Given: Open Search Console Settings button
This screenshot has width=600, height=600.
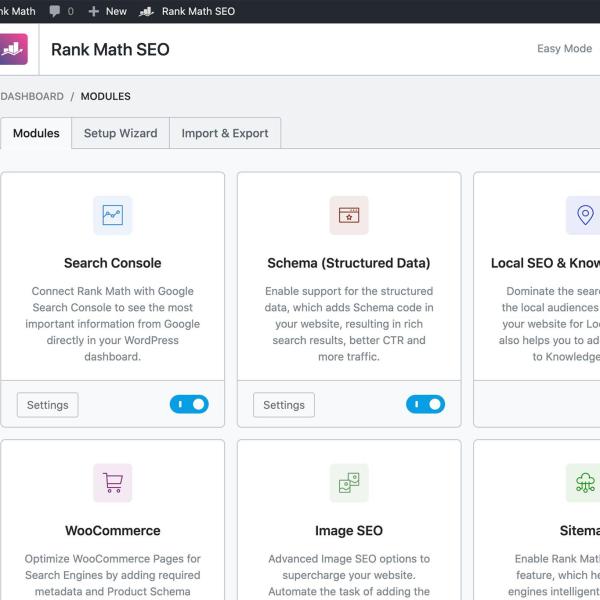Looking at the screenshot, I should click(47, 405).
